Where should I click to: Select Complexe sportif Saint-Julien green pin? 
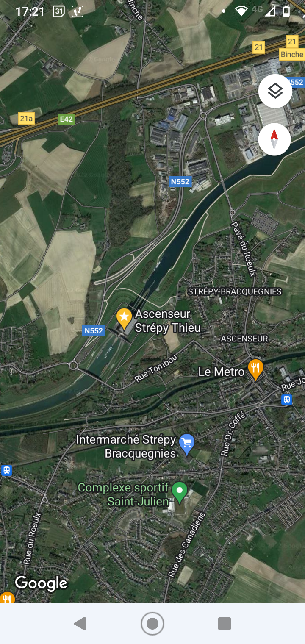click(180, 493)
